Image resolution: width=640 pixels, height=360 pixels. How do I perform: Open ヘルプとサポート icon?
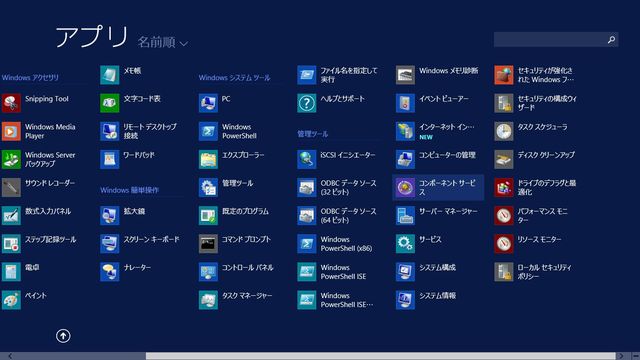click(307, 103)
